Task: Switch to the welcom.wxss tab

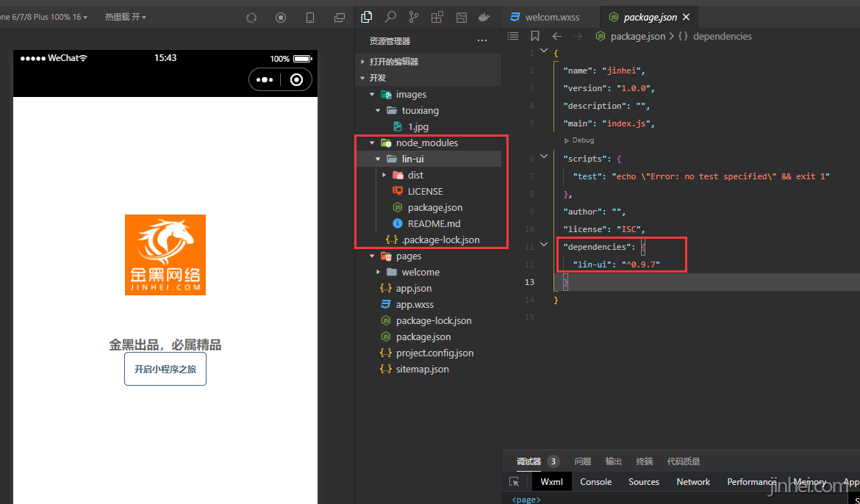Action: click(x=551, y=17)
